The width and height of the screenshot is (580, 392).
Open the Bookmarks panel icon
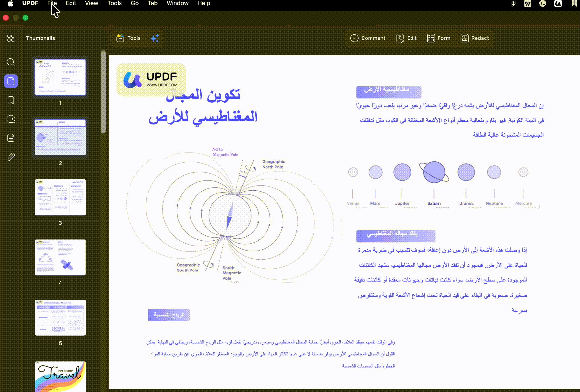(x=11, y=100)
